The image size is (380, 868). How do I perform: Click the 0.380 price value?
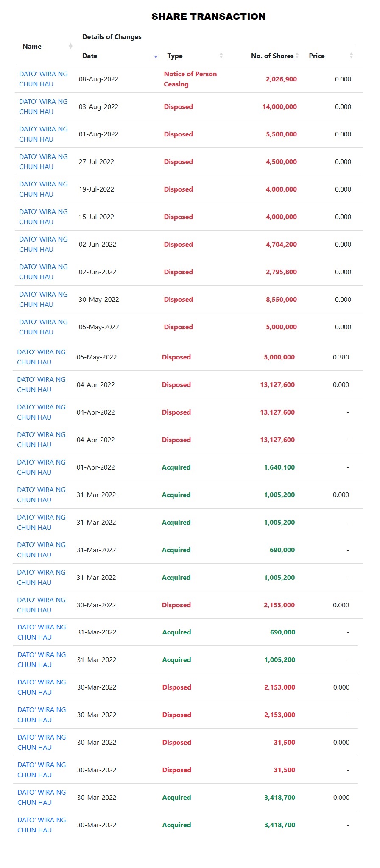point(341,357)
